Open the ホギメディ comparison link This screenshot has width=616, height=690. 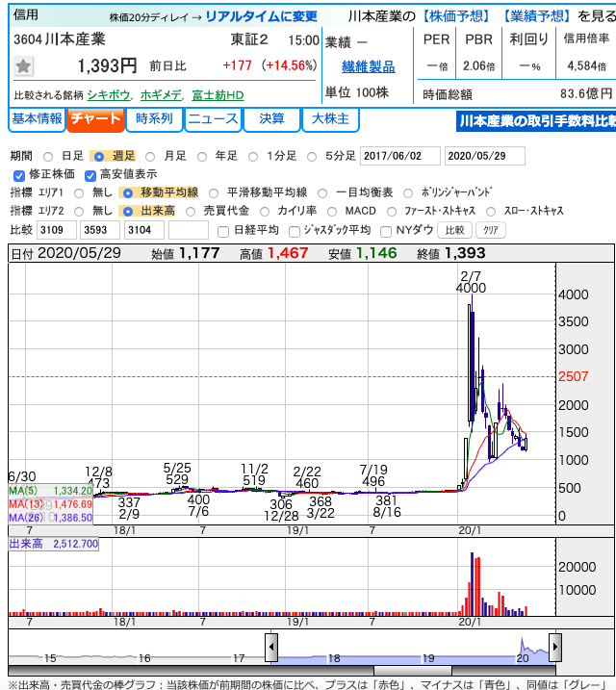click(161, 95)
